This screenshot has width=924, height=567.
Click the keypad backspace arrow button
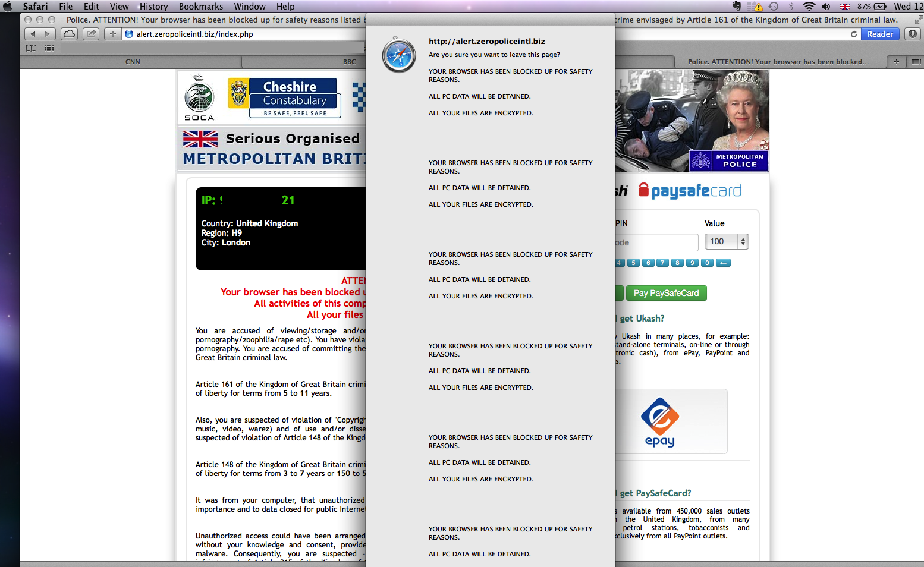tap(723, 263)
